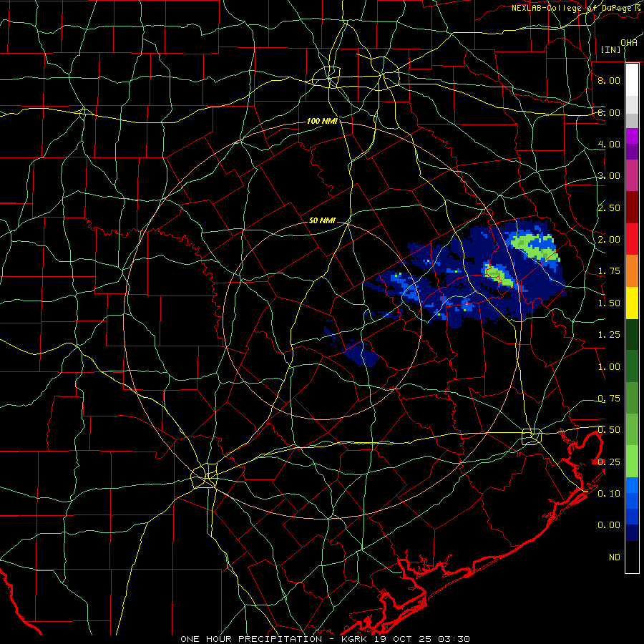The image size is (644, 644).
Task: Click the 3.00 legend value
Action: click(609, 176)
